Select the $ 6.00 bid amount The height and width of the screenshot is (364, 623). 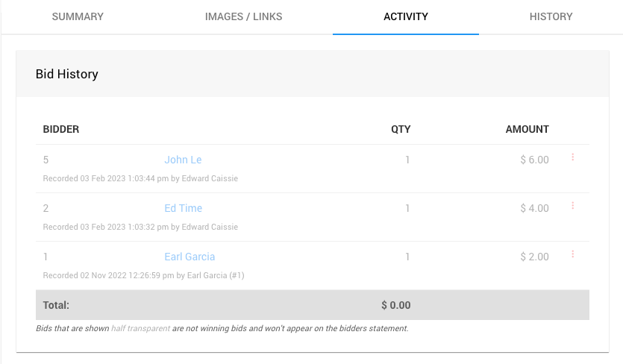(x=534, y=160)
